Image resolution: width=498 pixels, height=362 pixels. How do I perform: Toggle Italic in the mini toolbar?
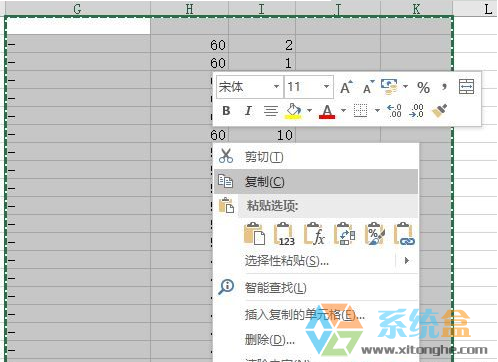[248, 111]
